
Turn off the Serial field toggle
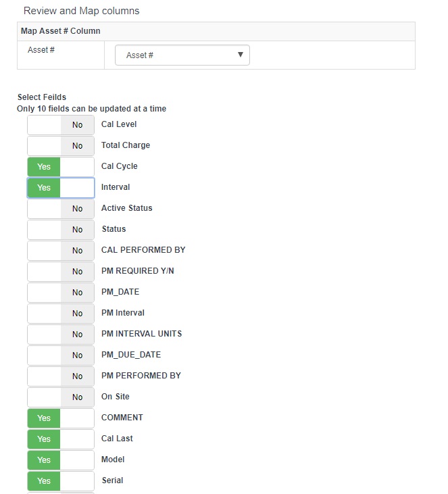pos(61,481)
